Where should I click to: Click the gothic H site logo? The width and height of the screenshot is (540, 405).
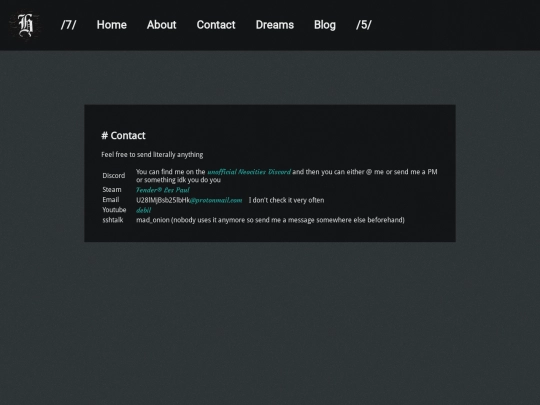pos(25,25)
